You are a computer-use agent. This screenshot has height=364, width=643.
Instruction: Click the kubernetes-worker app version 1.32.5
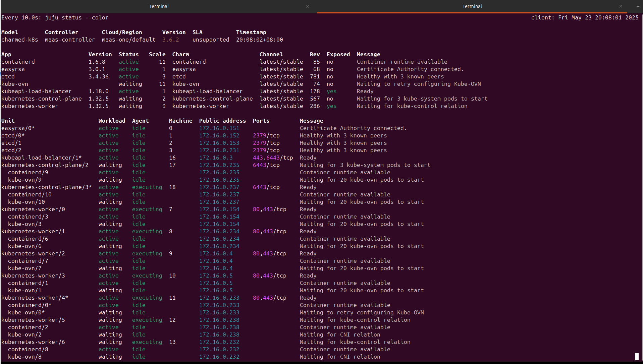click(99, 106)
